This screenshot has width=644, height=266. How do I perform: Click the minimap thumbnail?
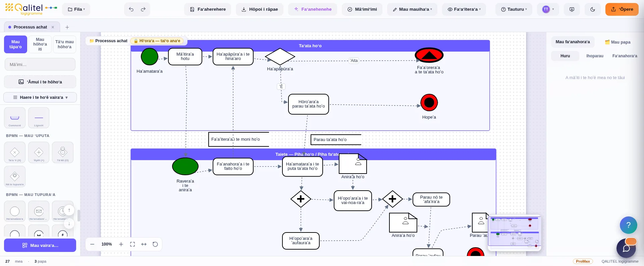point(514,233)
